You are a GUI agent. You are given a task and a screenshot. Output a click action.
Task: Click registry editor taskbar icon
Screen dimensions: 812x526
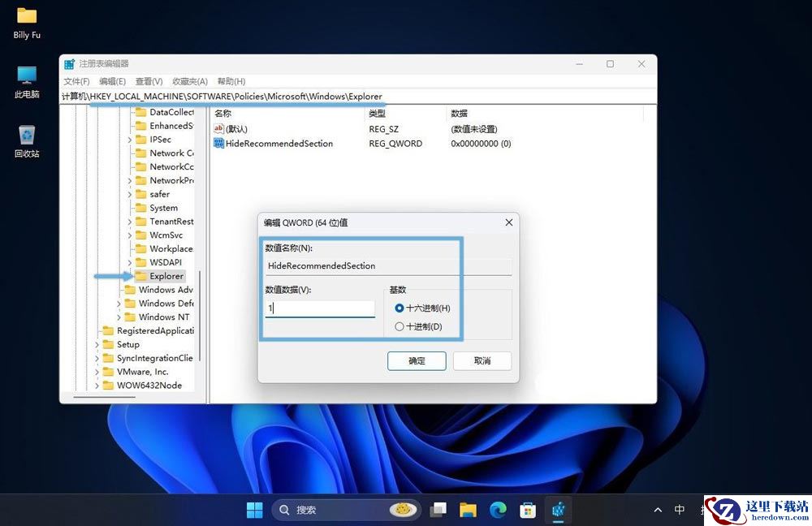pyautogui.click(x=558, y=510)
